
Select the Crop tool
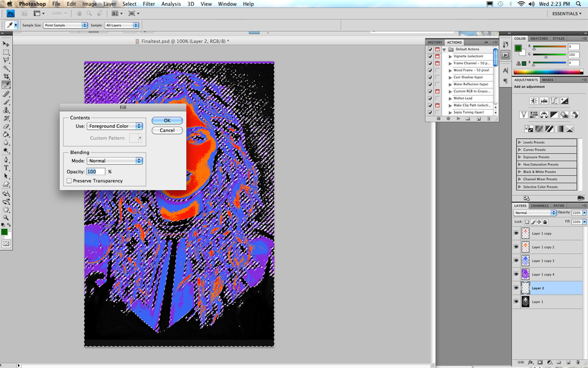tap(6, 77)
